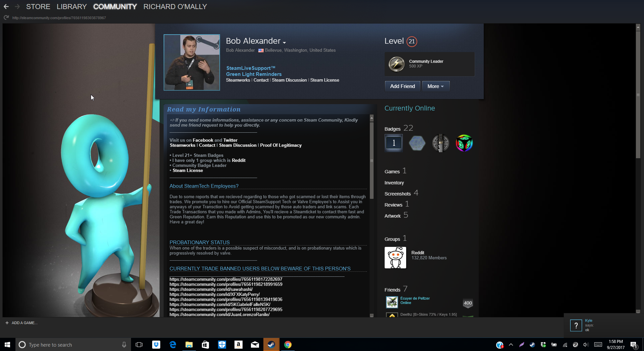The height and width of the screenshot is (351, 644).
Task: Open Écuyer de Peltzer's friend avatar
Action: tap(392, 302)
